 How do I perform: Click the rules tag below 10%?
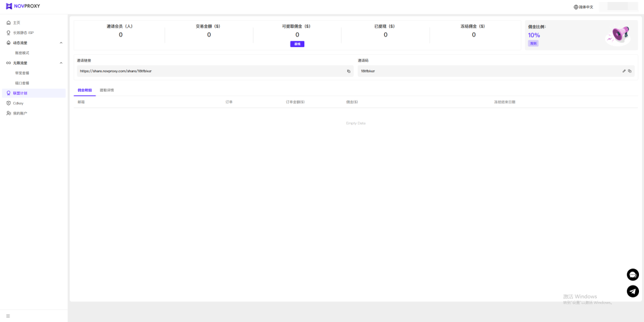point(533,43)
